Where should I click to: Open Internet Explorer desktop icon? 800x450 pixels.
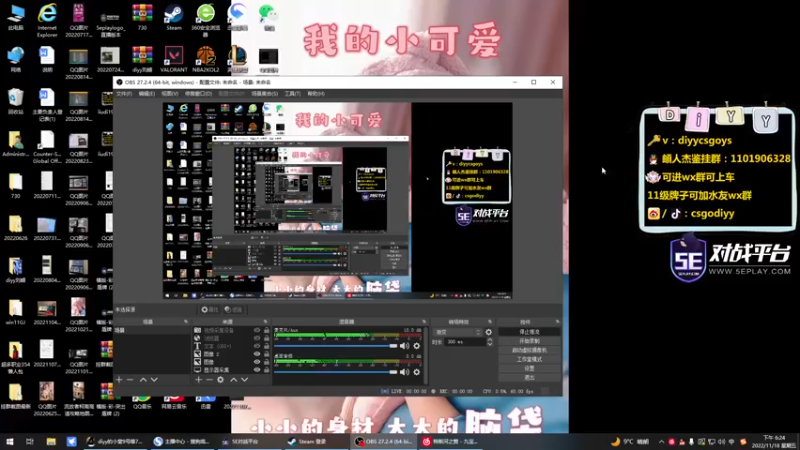point(47,20)
